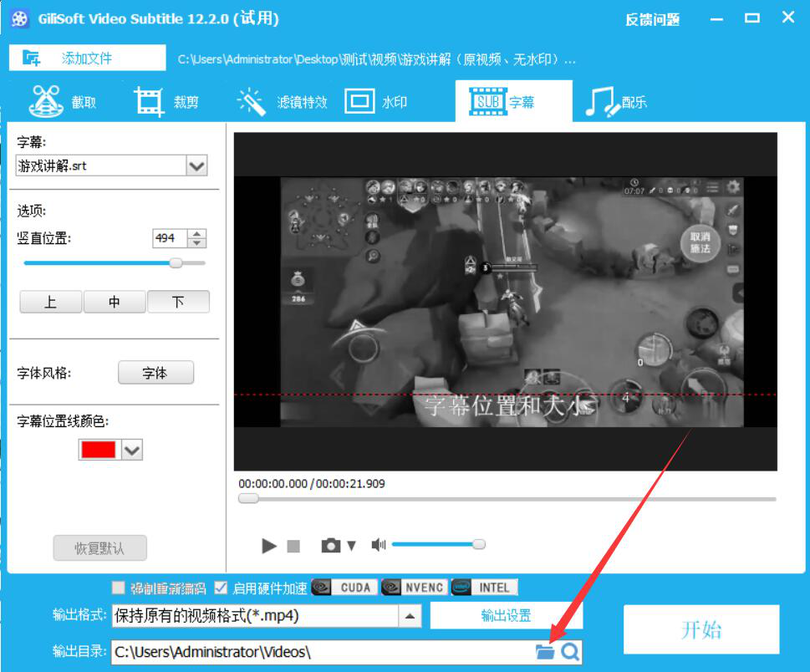Click the red position line color swatch
The image size is (810, 672).
[99, 450]
